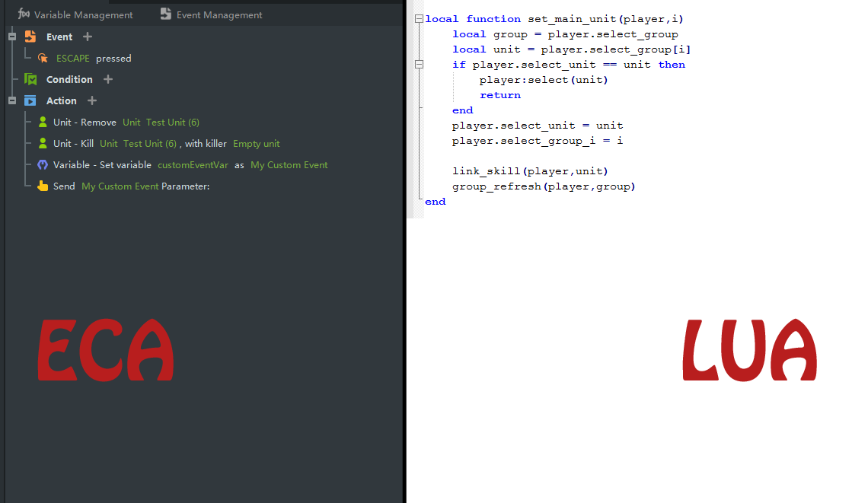Select the 'Send' action text
Viewport: 868px width, 503px height.
coord(64,186)
